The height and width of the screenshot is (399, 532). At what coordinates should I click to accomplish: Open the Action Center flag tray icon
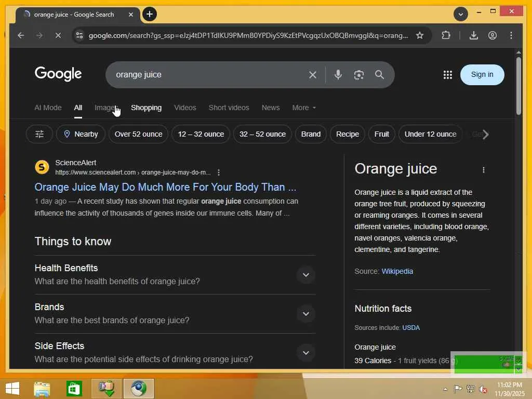pos(458,389)
